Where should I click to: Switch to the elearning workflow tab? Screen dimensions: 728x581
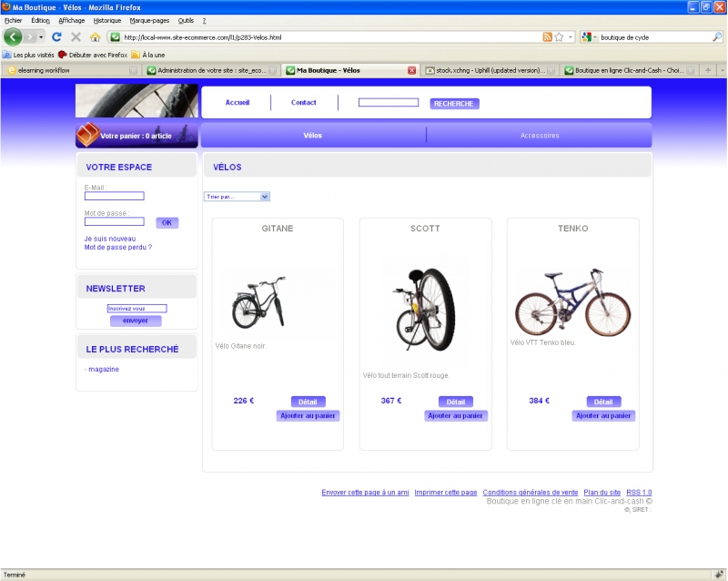point(71,70)
